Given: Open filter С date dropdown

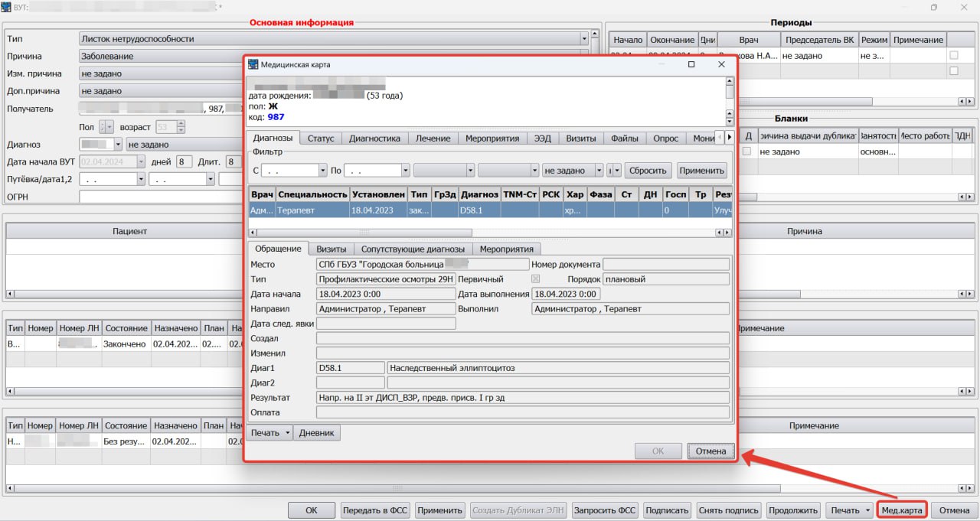Looking at the screenshot, I should [x=322, y=171].
